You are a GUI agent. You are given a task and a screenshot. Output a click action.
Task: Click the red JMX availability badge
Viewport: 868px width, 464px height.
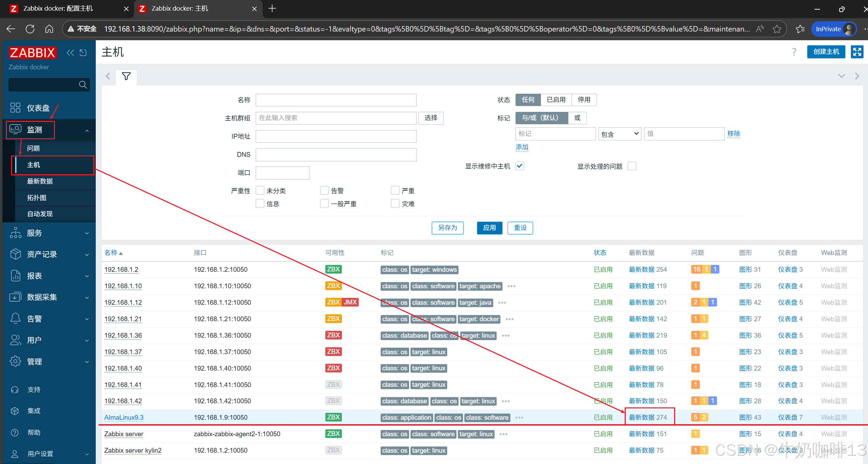(x=350, y=302)
